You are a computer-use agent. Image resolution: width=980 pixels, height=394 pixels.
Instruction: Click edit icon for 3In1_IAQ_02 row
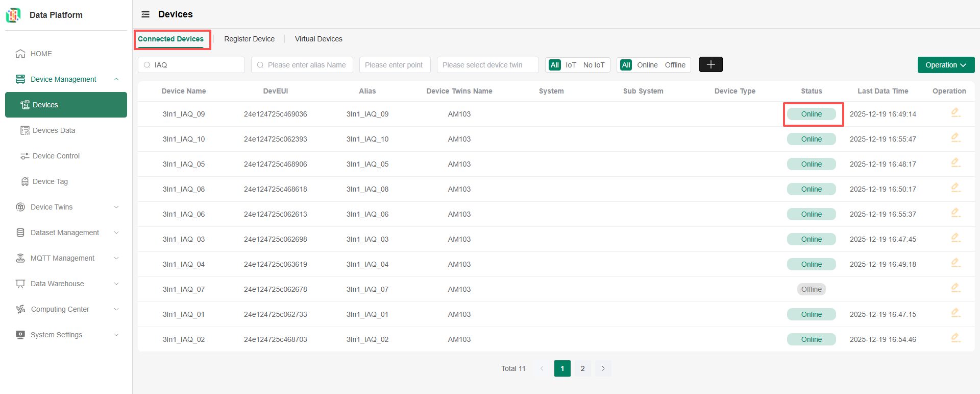coord(955,338)
